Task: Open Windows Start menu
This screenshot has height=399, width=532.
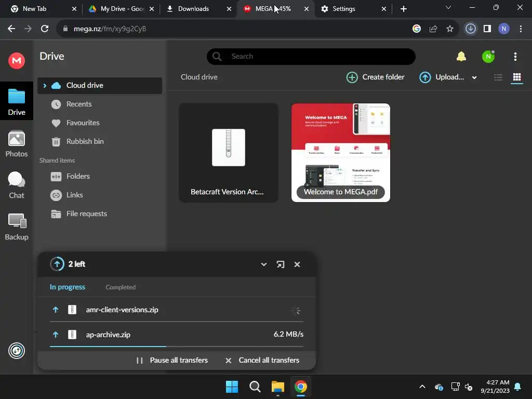Action: [232, 387]
